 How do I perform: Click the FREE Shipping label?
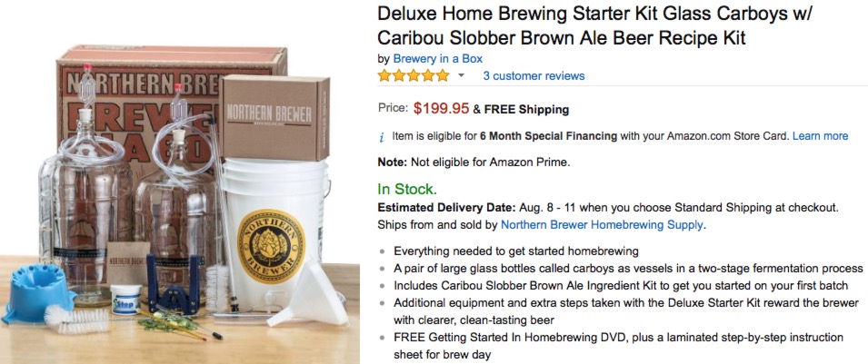click(x=526, y=110)
